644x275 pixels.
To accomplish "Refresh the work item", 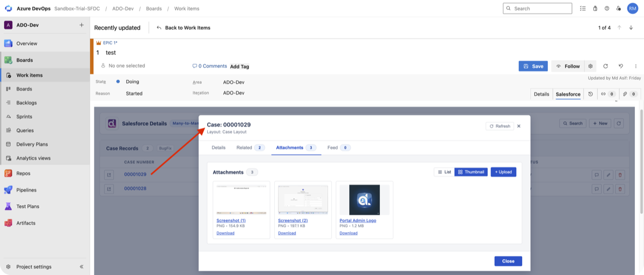I will pos(605,66).
